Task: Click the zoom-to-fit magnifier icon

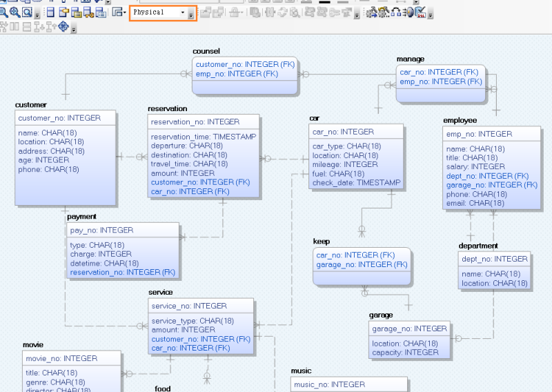Action: click(x=27, y=12)
